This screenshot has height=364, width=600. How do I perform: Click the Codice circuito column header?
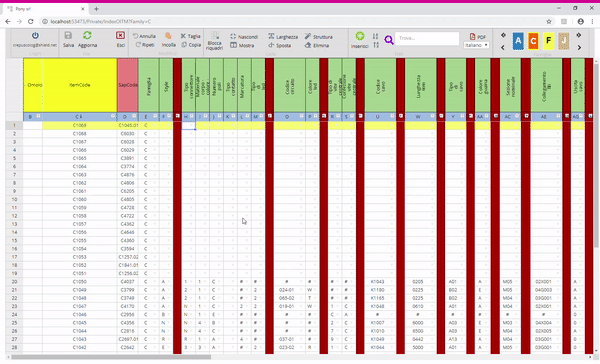click(x=290, y=85)
